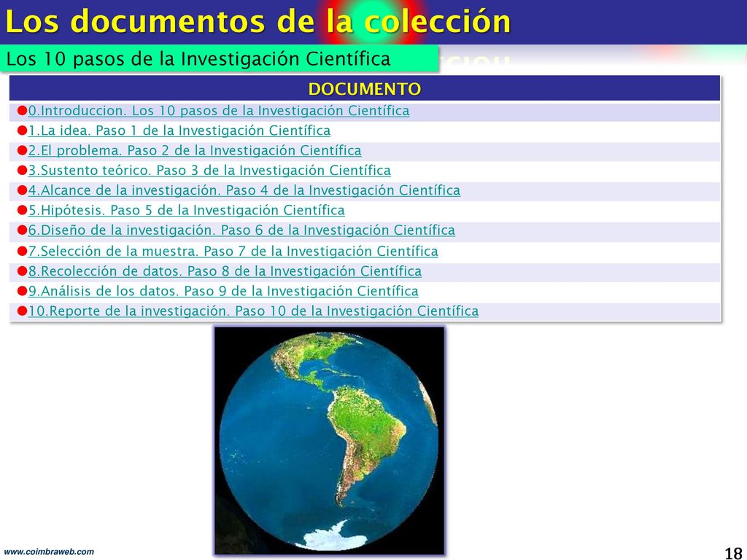Click the 'Los 10 pasos de la Investigación Científica' subtitle
This screenshot has width=747, height=560.
[198, 59]
